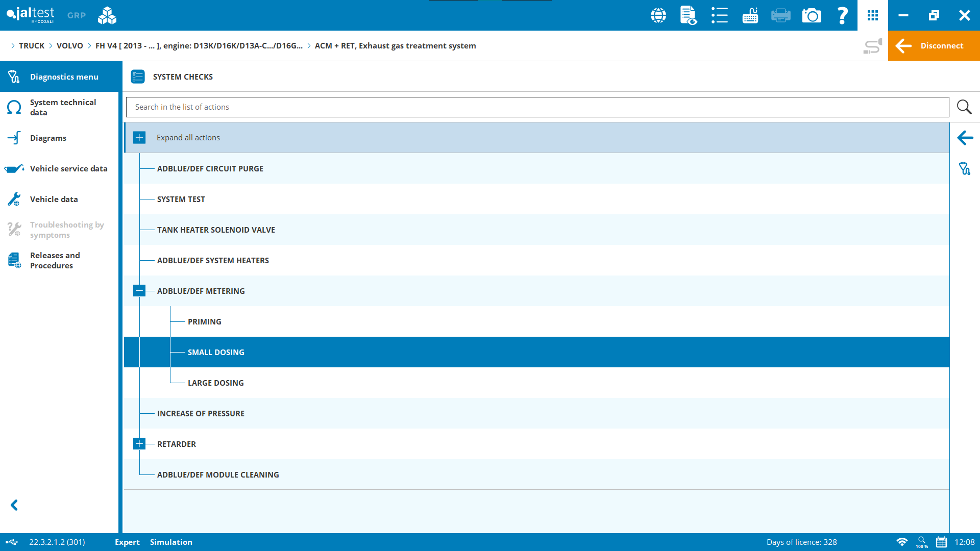Click ACM + RET system breadcrumb
The height and width of the screenshot is (551, 980).
click(x=396, y=46)
